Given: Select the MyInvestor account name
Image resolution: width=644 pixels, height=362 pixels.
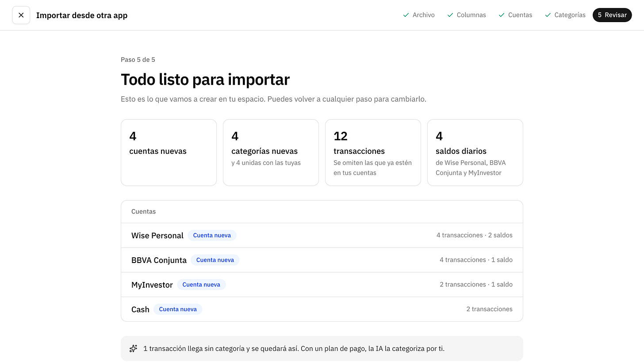Looking at the screenshot, I should 152,285.
